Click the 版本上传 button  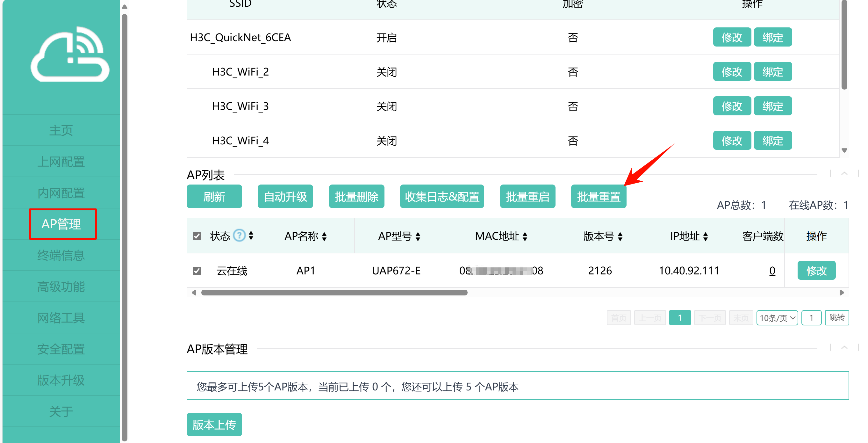214,425
